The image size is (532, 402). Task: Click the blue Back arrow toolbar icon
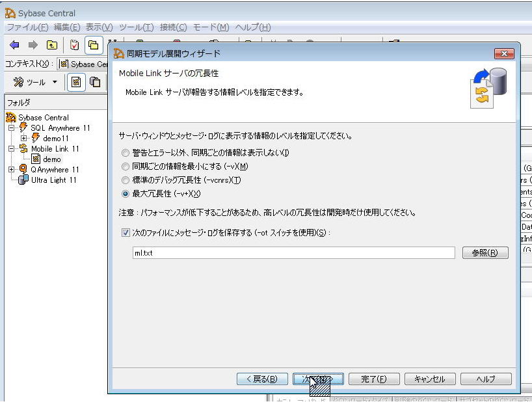point(14,45)
